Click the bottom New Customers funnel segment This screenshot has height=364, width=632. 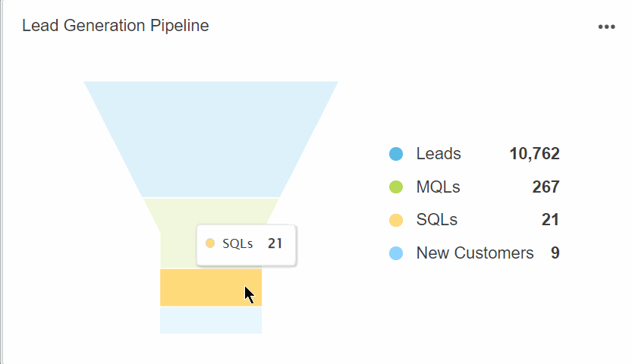pos(211,320)
